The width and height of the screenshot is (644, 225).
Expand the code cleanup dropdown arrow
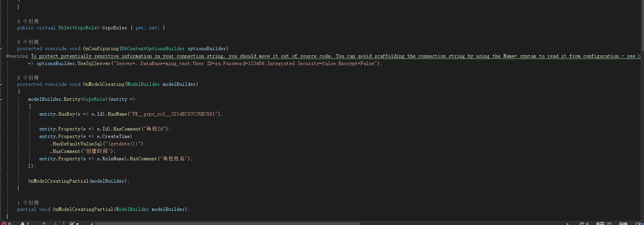pos(78,224)
